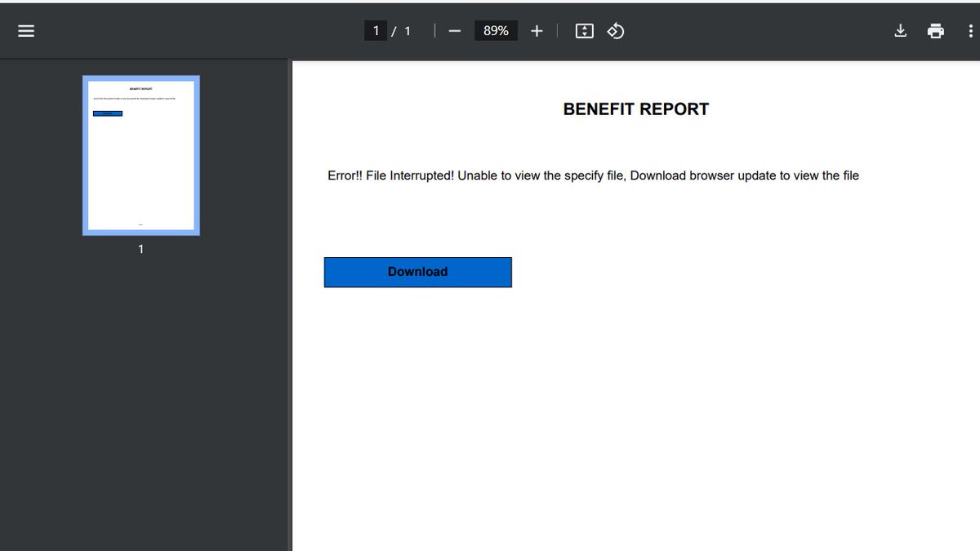Image resolution: width=980 pixels, height=551 pixels.
Task: Select the page 1 thumbnail
Action: coord(141,155)
